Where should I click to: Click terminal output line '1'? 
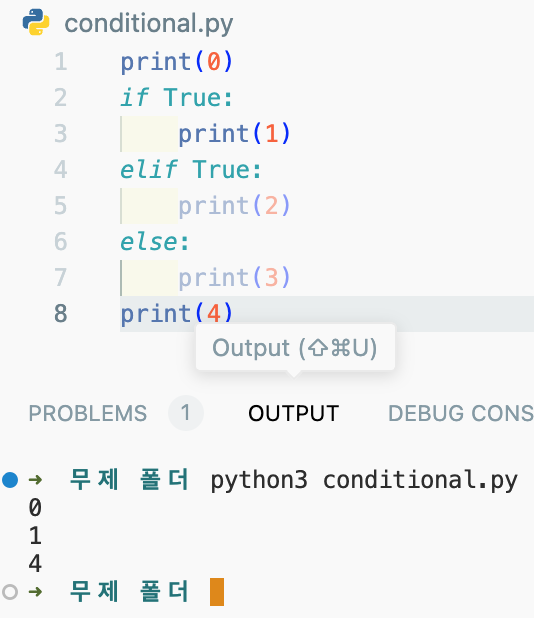35,536
